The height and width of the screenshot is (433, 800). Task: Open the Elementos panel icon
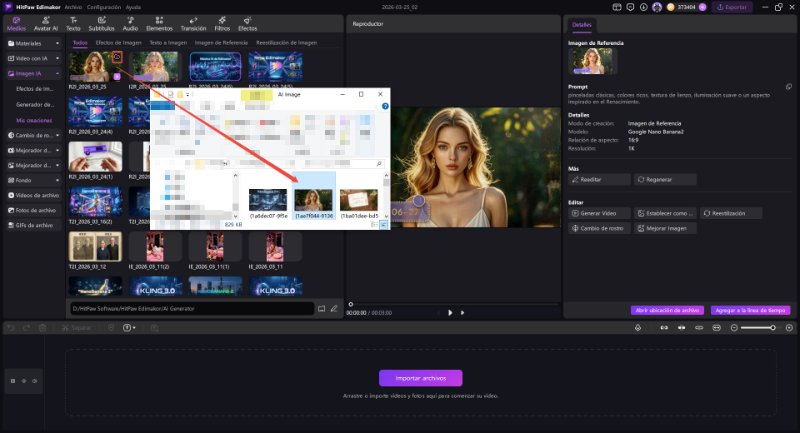pyautogui.click(x=159, y=24)
